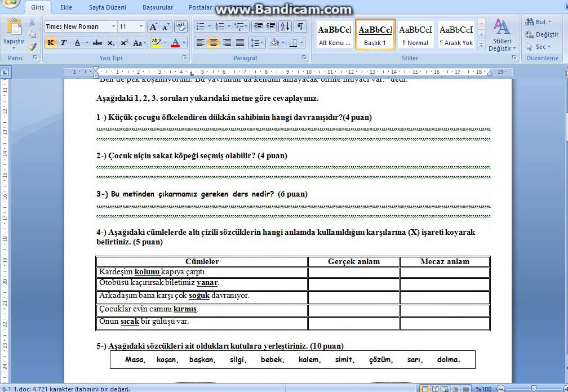Click the subscript x₂ icon
Image resolution: width=568 pixels, height=392 pixels.
111,43
